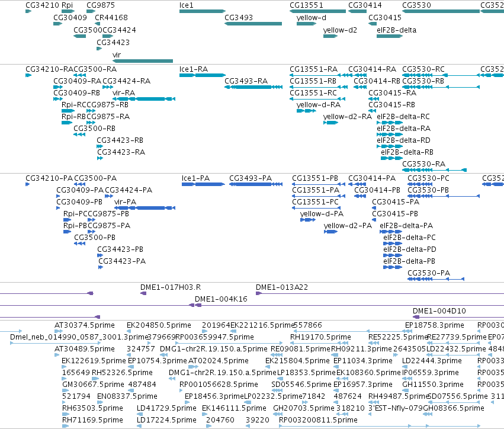Open the CG34423-RB transcript label
Screen dimensions: 504x429
(x=120, y=140)
